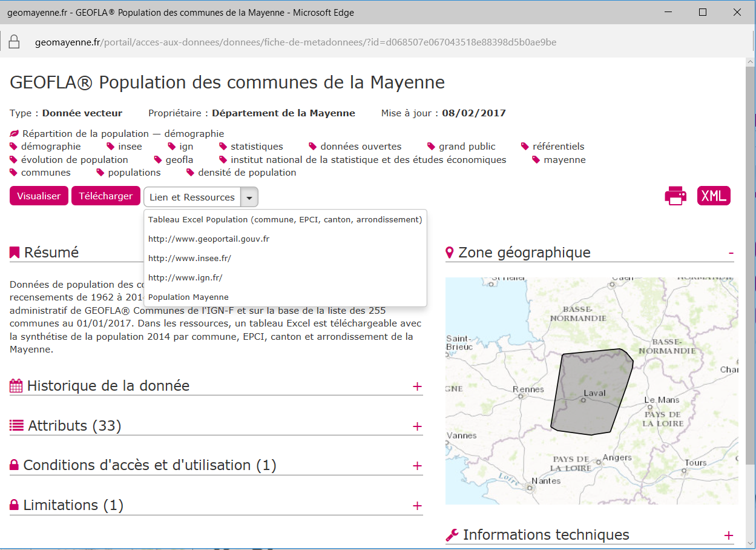Click the map pin icon beside Zone géographique

point(450,253)
